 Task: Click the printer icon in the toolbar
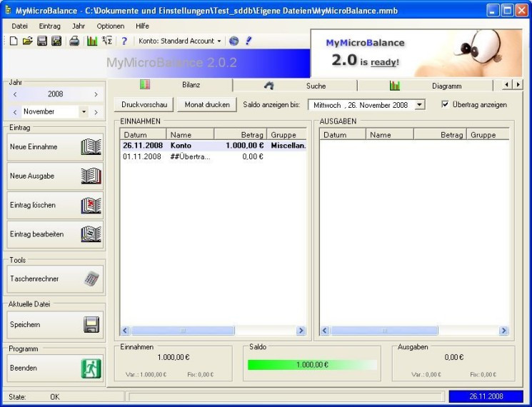[74, 41]
